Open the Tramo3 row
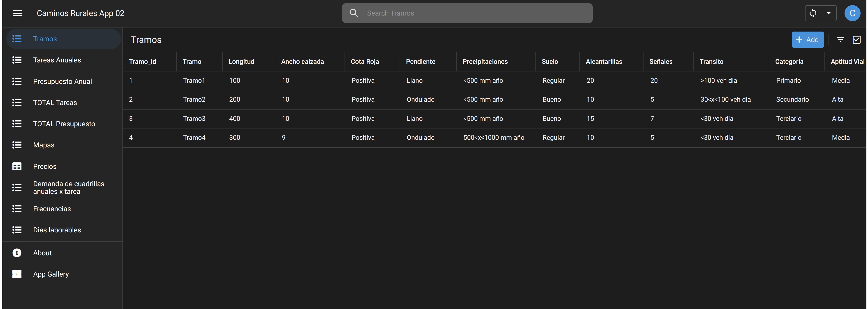 [x=494, y=119]
